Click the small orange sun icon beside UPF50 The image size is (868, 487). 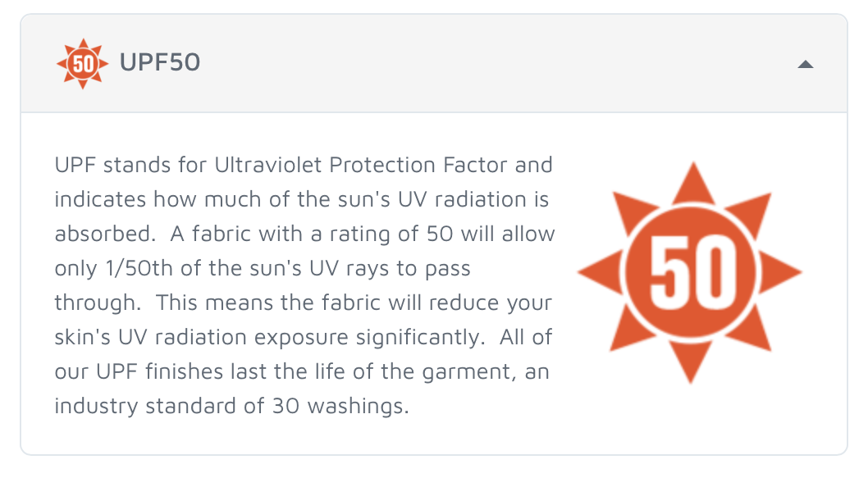click(x=83, y=64)
